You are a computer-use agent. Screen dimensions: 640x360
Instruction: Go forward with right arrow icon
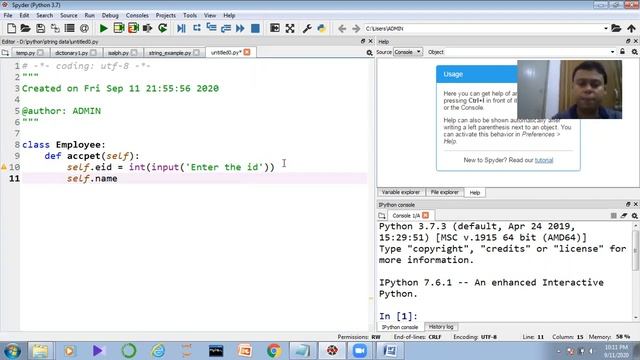(x=356, y=29)
